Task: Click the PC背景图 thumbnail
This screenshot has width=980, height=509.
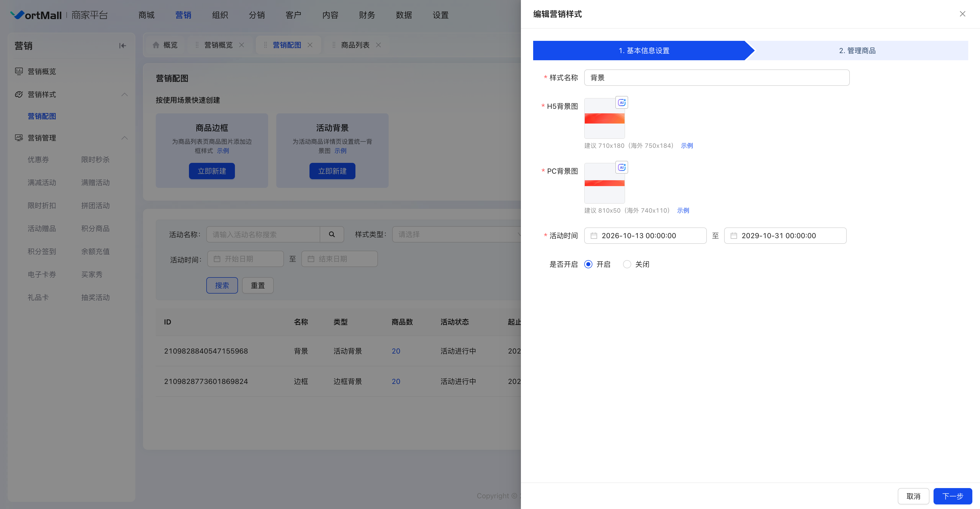Action: [x=604, y=183]
